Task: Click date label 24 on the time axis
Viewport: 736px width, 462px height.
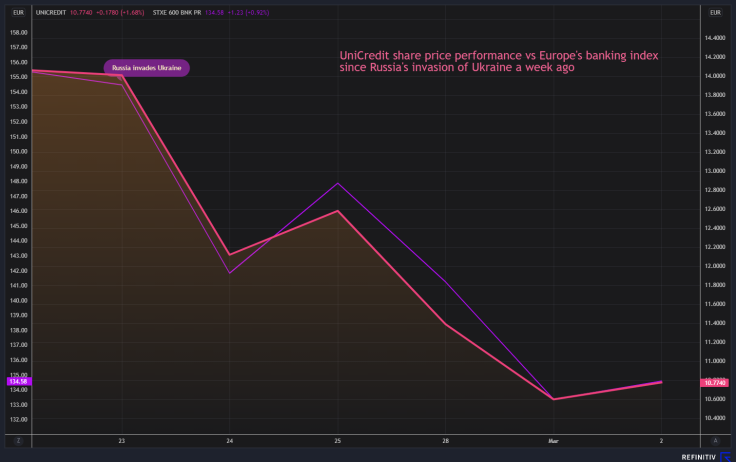Action: (230, 441)
